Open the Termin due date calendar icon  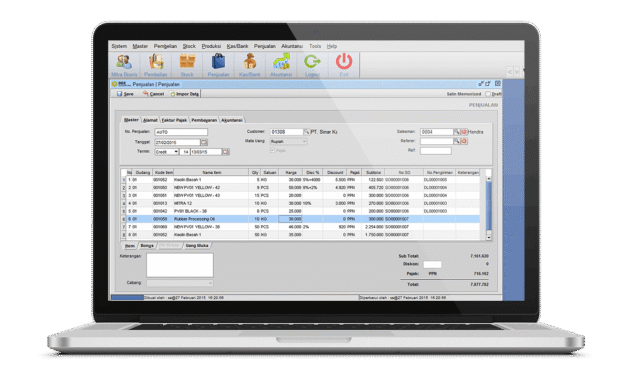click(226, 152)
